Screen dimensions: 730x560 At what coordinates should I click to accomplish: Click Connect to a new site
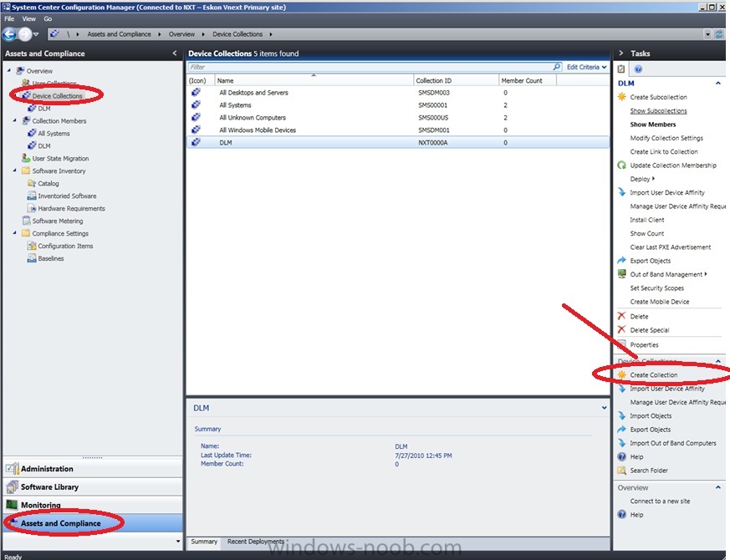click(660, 501)
